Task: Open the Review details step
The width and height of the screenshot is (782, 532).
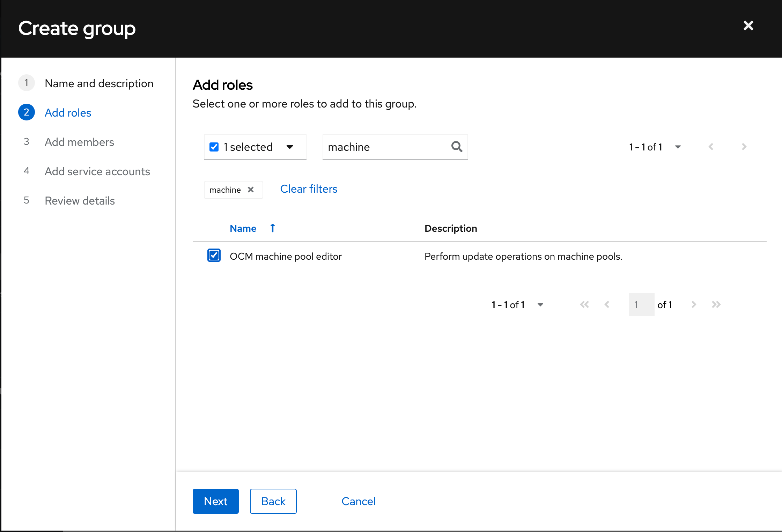Action: [80, 200]
